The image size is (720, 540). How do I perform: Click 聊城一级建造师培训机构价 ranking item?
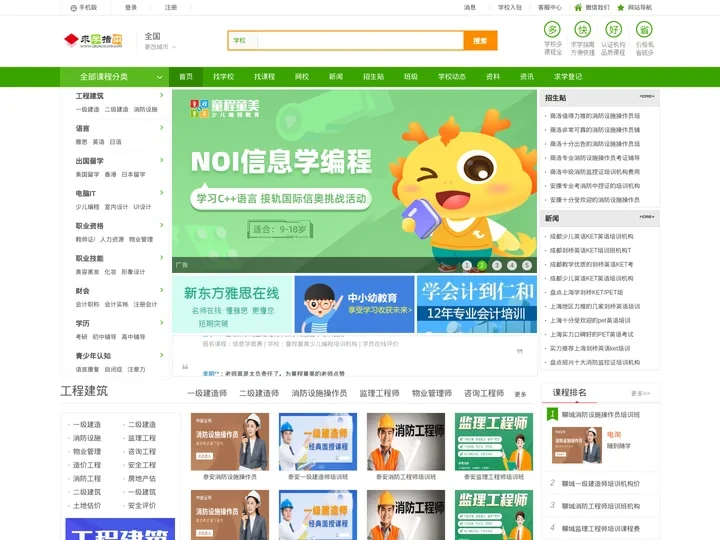coord(601,484)
